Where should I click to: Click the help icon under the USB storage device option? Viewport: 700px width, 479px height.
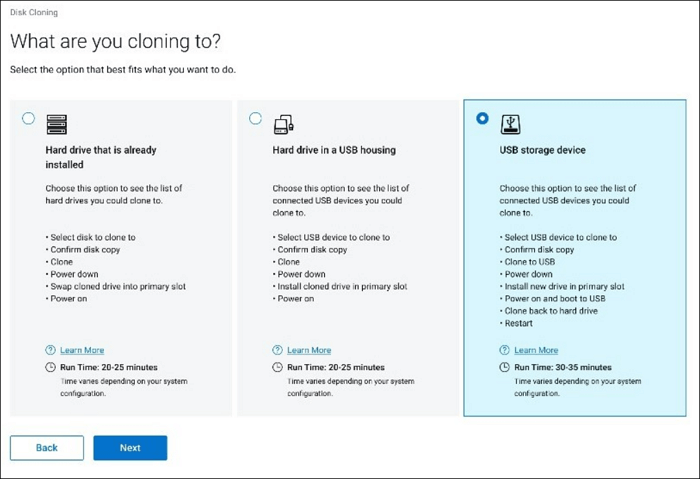(x=505, y=350)
